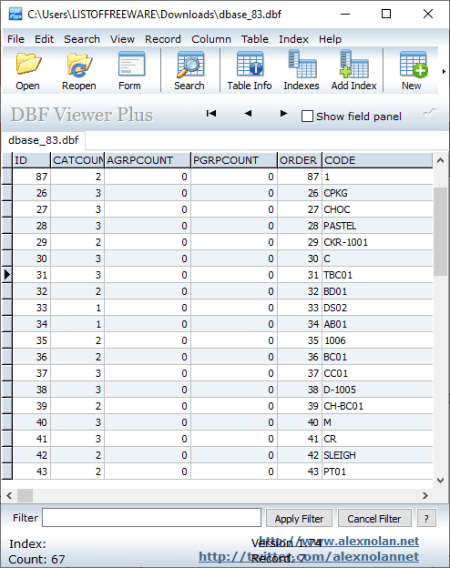The height and width of the screenshot is (568, 450).
Task: Click the CATCOUNT column header
Action: 78,160
